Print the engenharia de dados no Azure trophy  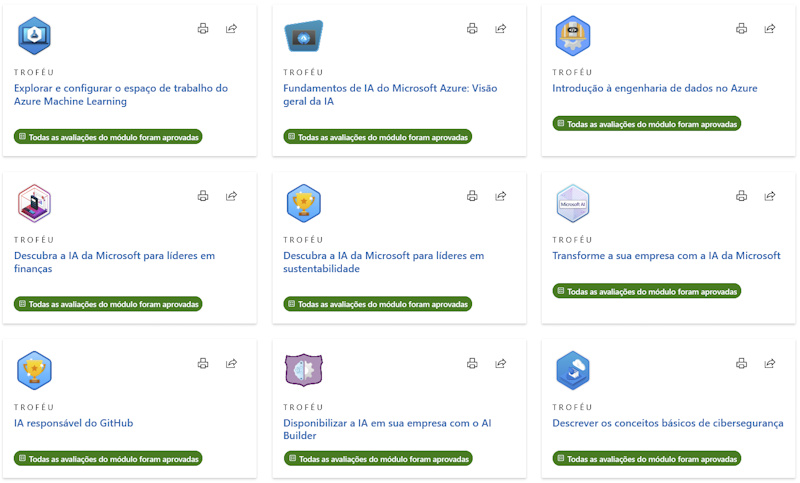tap(741, 29)
